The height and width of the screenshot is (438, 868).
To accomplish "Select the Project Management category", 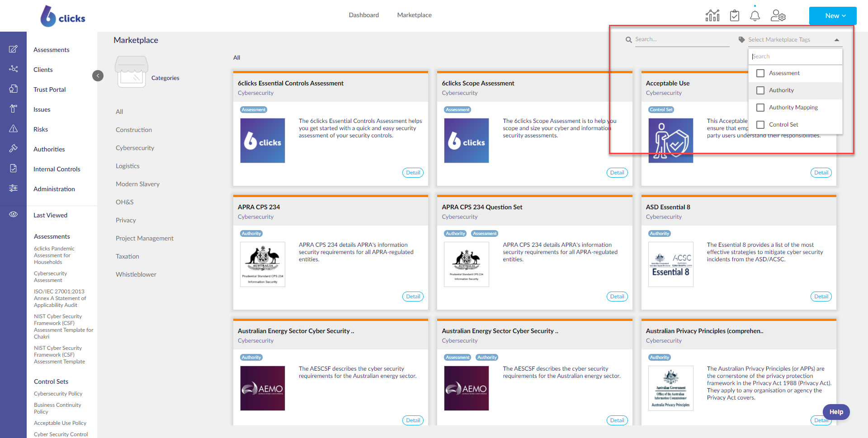I will (145, 238).
